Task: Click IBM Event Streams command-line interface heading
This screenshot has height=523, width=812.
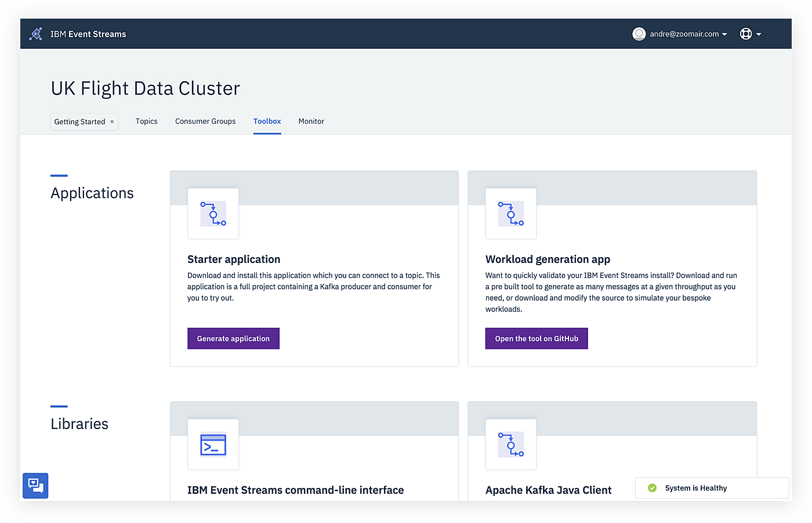Action: [295, 490]
